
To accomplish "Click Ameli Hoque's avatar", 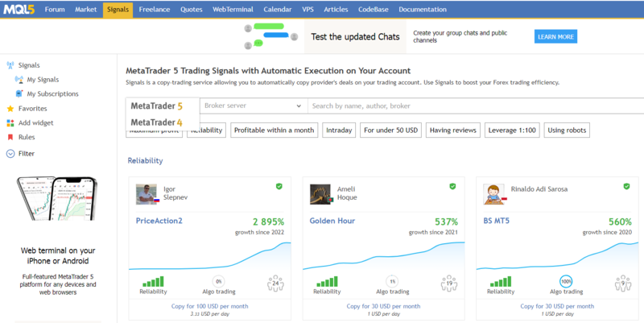I will pyautogui.click(x=320, y=194).
